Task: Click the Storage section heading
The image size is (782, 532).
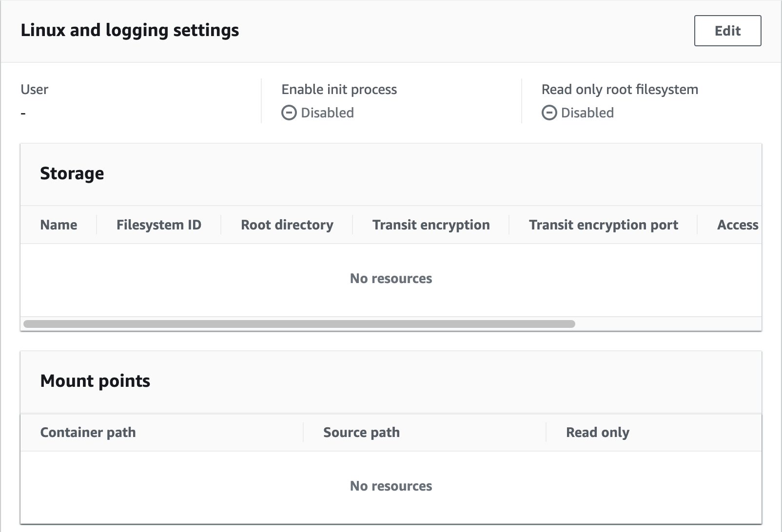Action: click(x=72, y=173)
